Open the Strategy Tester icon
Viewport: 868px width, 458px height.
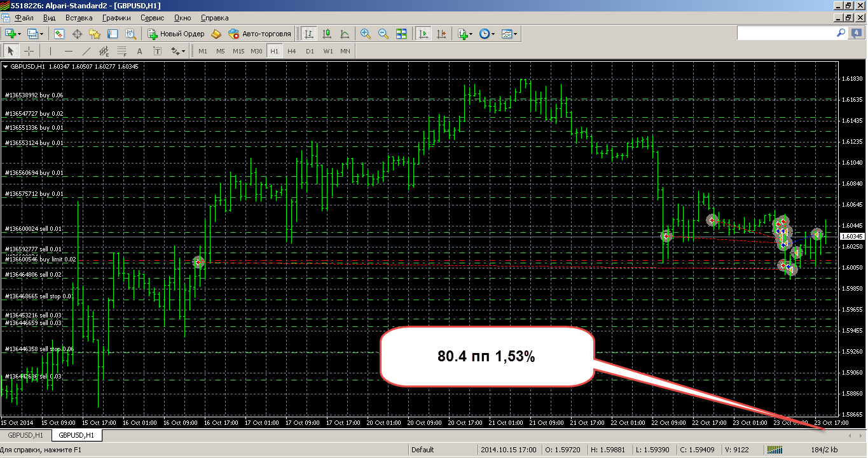(130, 34)
